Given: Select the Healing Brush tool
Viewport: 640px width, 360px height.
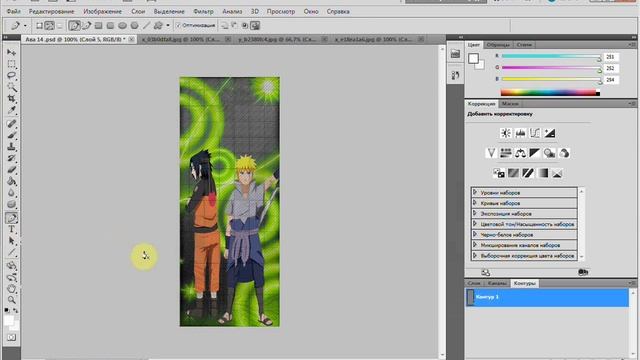Looking at the screenshot, I should pyautogui.click(x=11, y=123).
